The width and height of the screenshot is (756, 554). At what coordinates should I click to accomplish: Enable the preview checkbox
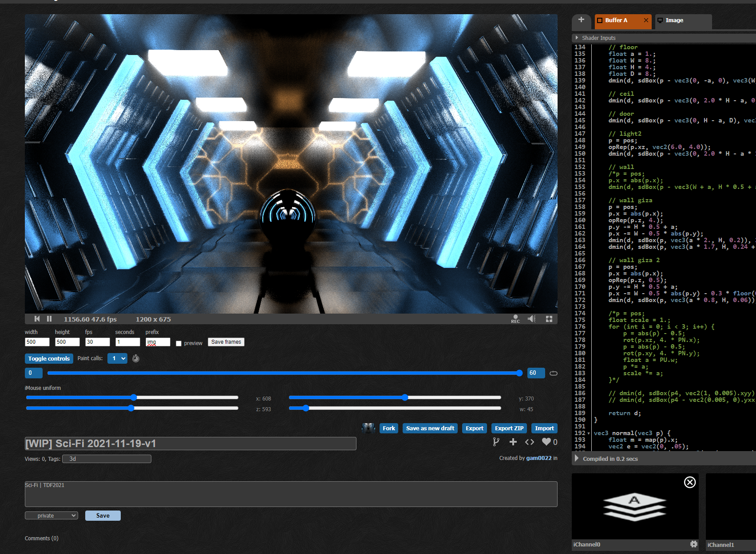(x=179, y=343)
